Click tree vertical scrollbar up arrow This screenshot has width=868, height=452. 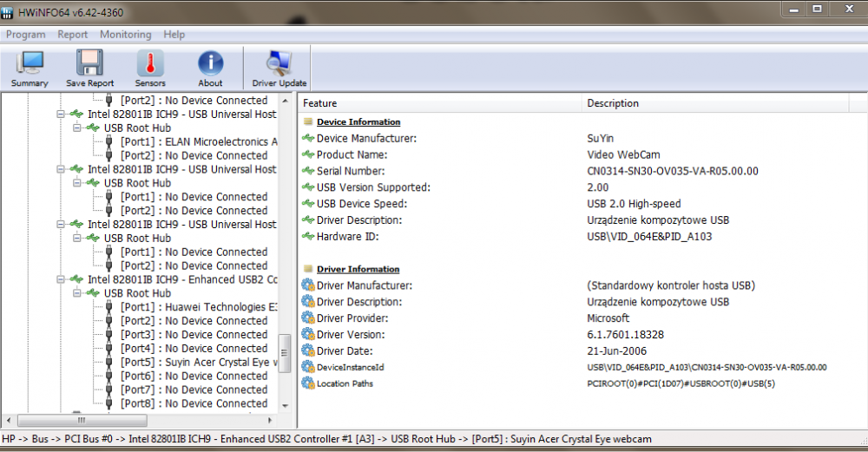tap(285, 101)
